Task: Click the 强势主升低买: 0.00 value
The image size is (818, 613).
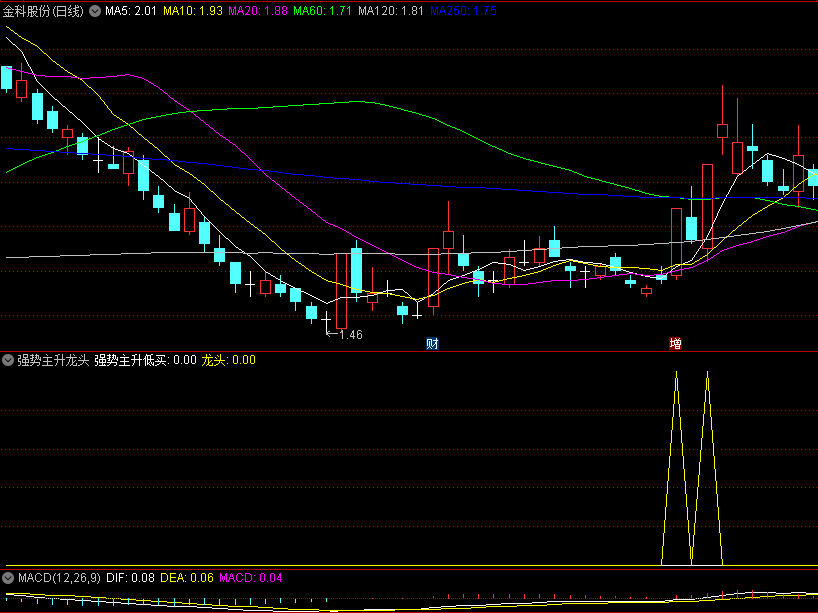Action: [146, 360]
